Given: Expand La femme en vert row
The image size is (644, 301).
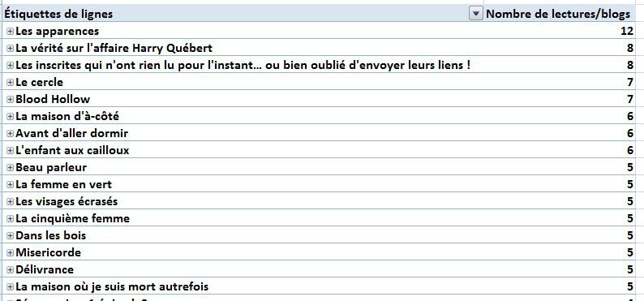Looking at the screenshot, I should (11, 185).
